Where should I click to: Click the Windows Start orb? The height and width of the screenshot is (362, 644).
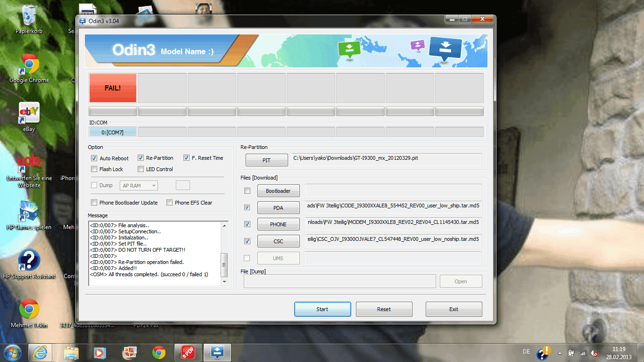click(12, 352)
